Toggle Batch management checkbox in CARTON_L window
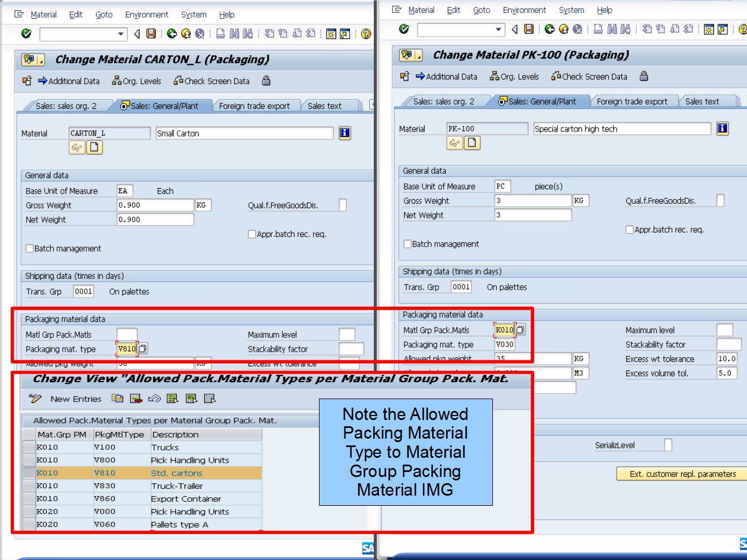The image size is (747, 560). (x=30, y=248)
